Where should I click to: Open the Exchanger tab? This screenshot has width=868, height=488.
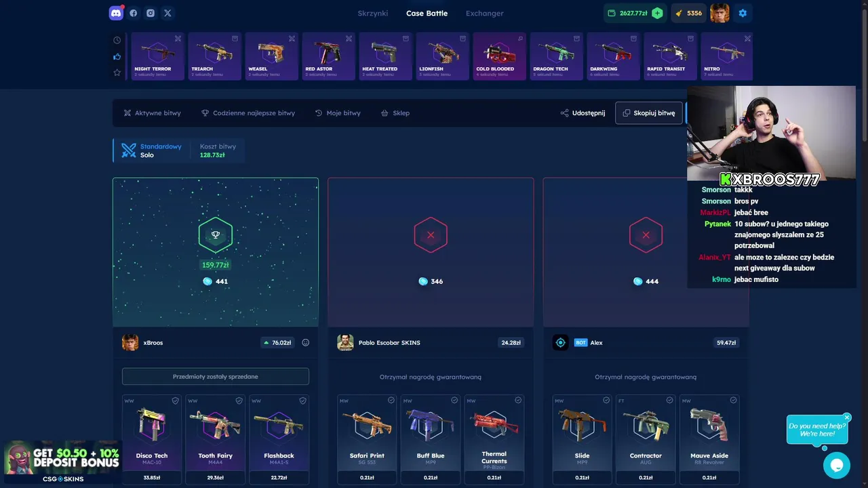tap(484, 13)
